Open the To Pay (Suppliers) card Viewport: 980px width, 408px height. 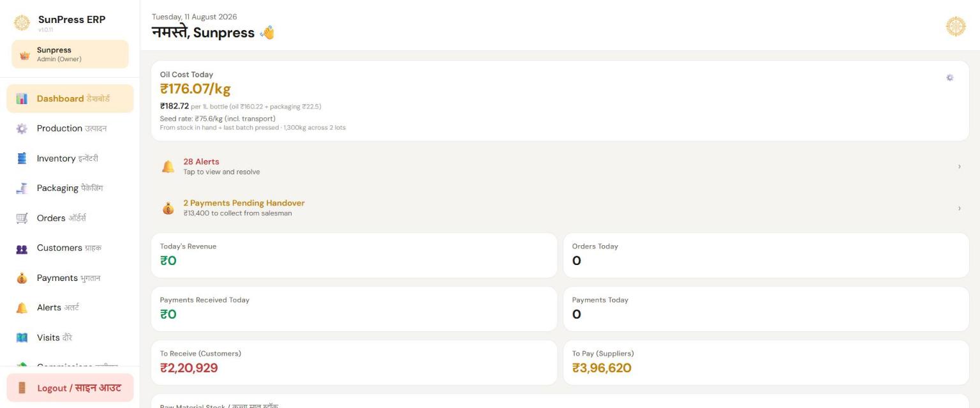coord(766,363)
